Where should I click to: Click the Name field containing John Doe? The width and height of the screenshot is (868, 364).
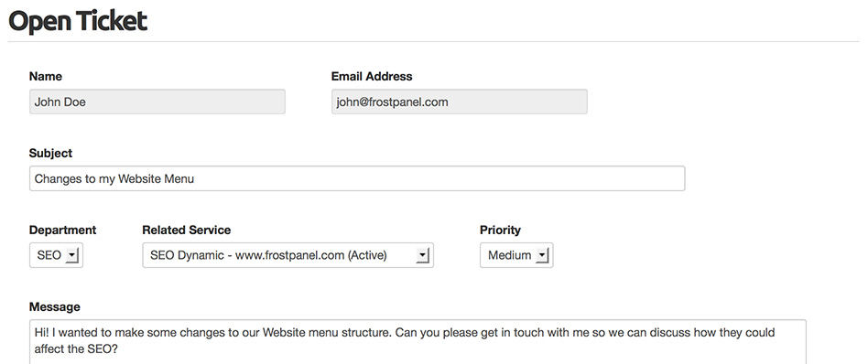(x=157, y=102)
